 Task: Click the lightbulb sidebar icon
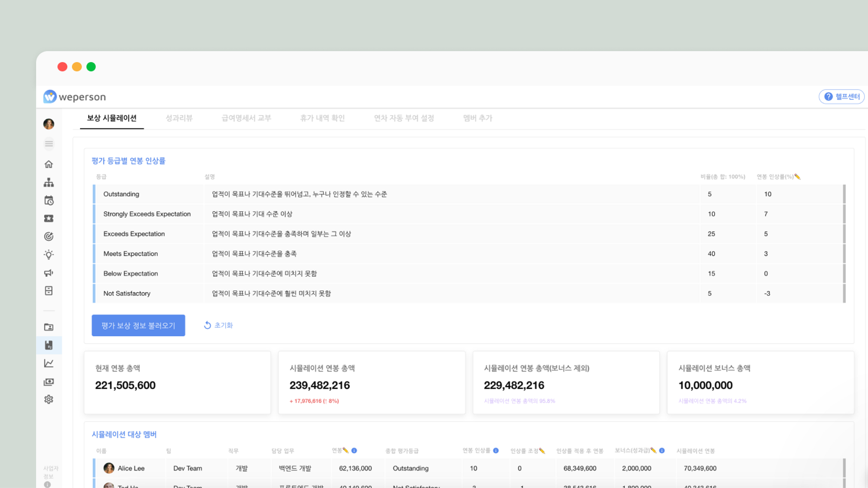49,255
